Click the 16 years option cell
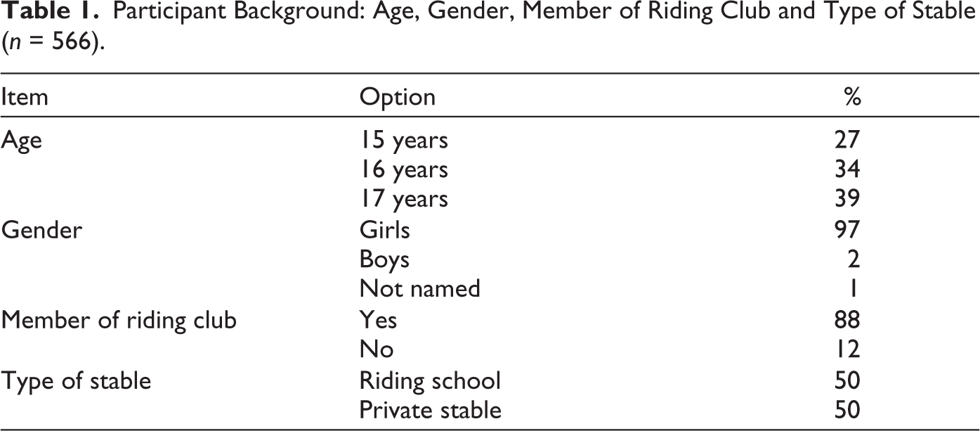Image resolution: width=980 pixels, height=431 pixels. click(x=403, y=170)
